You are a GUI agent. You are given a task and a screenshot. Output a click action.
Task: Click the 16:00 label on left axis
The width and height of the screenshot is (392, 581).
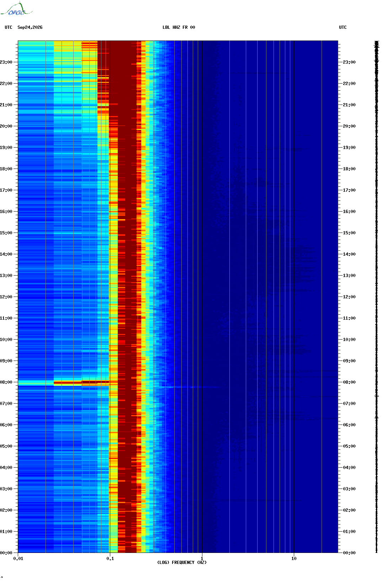click(6, 212)
